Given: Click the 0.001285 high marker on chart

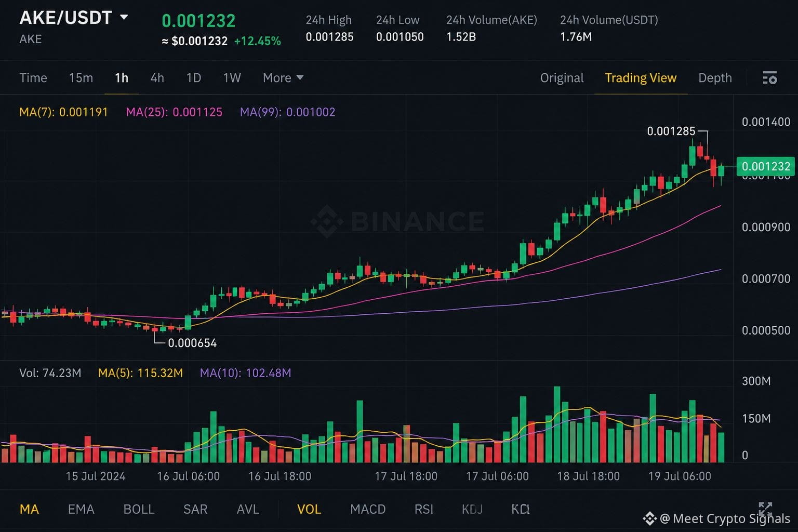Looking at the screenshot, I should coord(671,131).
